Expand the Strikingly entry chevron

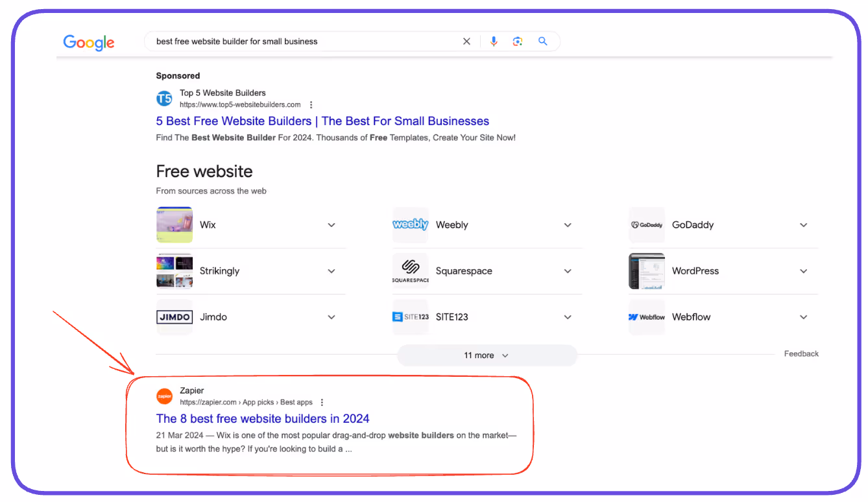coord(332,271)
